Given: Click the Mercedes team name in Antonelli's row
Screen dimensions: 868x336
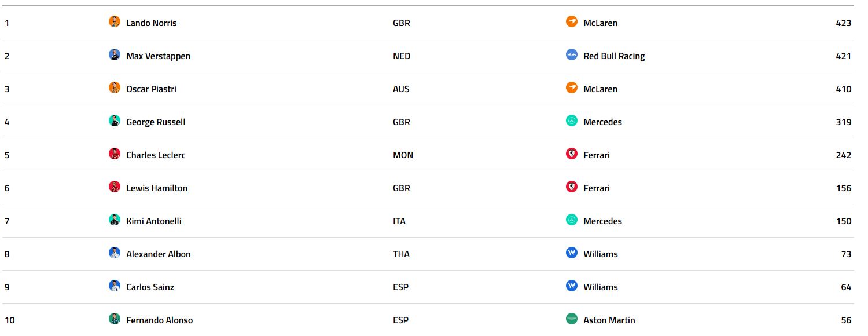Looking at the screenshot, I should point(602,221).
